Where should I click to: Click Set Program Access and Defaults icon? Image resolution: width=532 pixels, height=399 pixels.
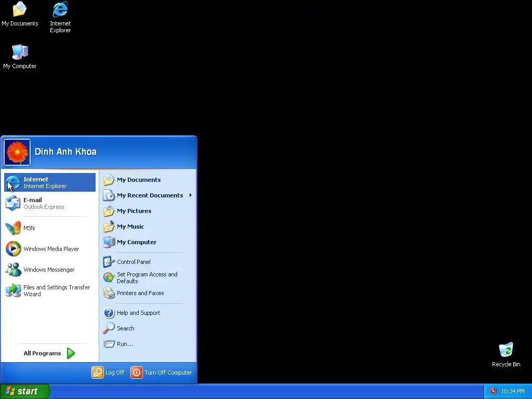pyautogui.click(x=109, y=277)
